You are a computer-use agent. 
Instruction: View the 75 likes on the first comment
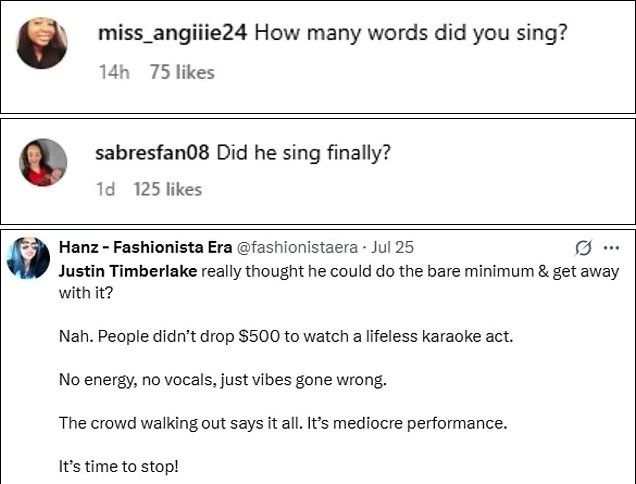click(x=181, y=72)
